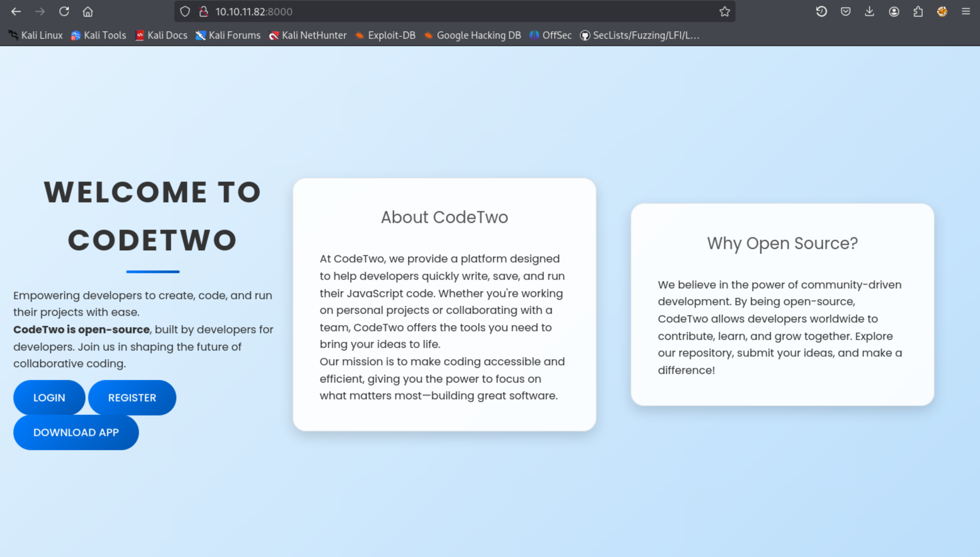Click the DOWNLOAD APP button
The height and width of the screenshot is (557, 980).
pyautogui.click(x=76, y=432)
